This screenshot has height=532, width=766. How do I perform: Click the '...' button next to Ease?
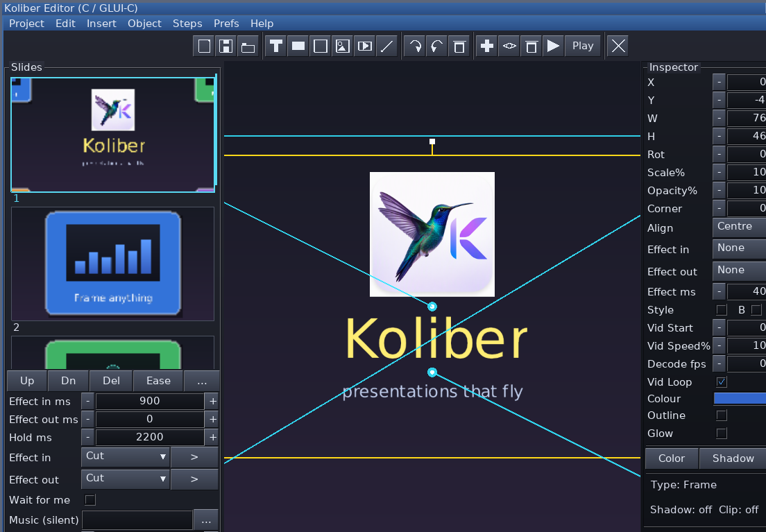202,381
